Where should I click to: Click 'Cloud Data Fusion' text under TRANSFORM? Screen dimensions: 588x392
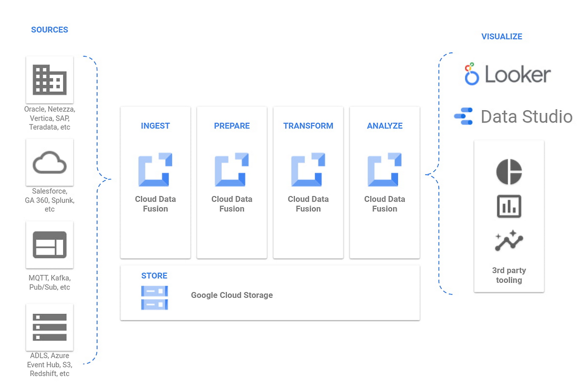tap(308, 204)
